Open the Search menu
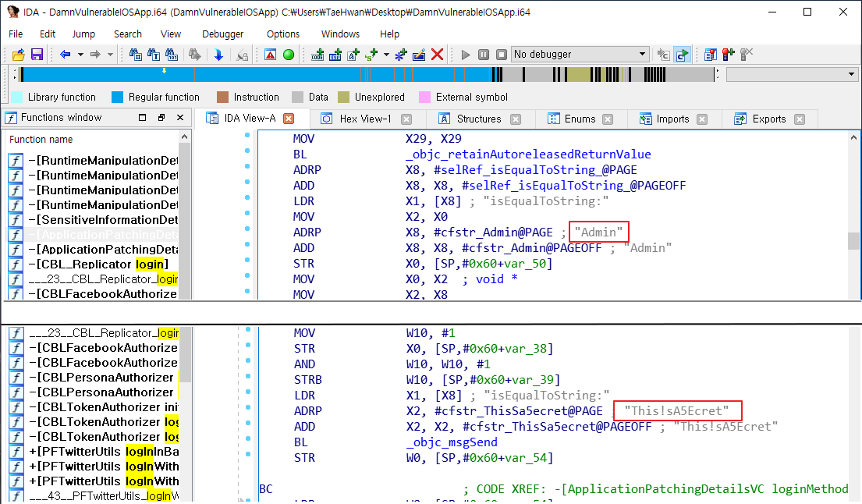 point(127,34)
